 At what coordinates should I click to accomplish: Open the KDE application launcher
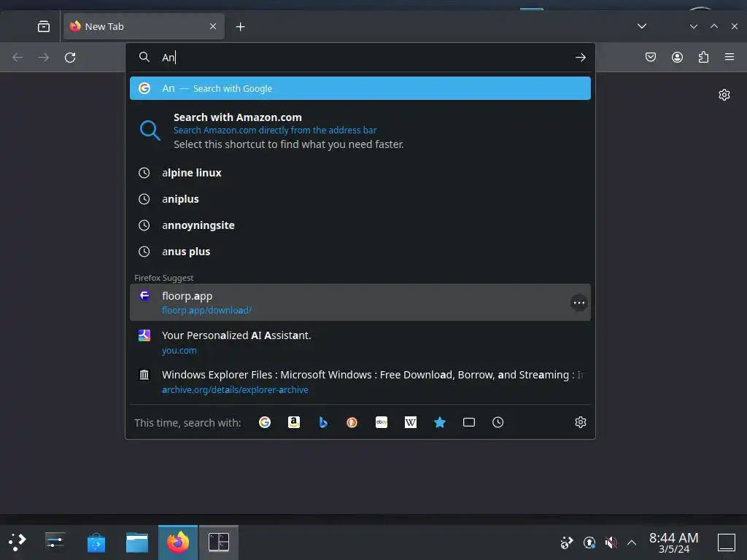(x=18, y=542)
